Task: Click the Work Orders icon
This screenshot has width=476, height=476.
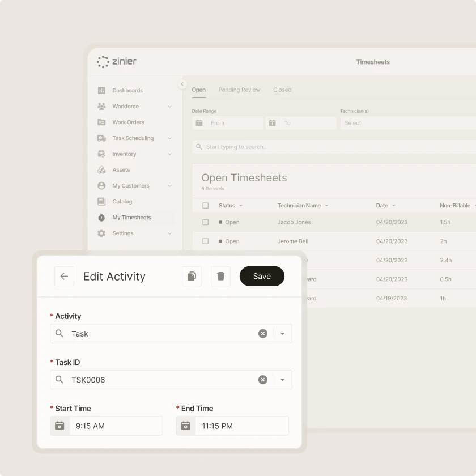Action: click(101, 122)
